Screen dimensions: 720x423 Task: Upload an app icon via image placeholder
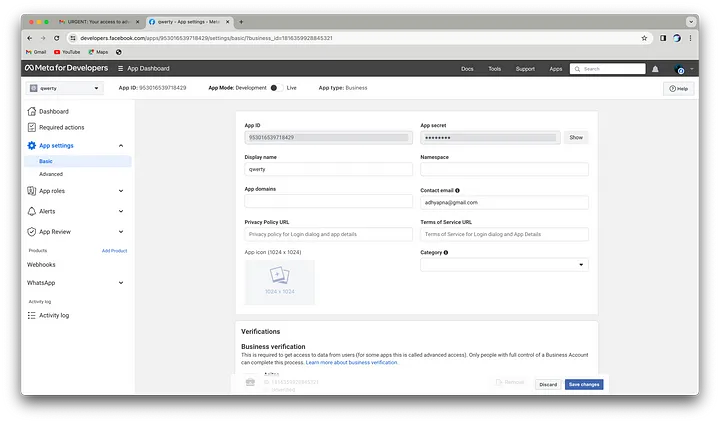(280, 282)
